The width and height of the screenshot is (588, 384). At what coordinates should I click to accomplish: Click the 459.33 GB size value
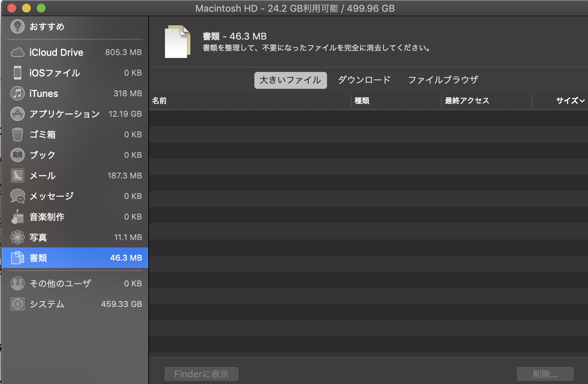pos(121,304)
